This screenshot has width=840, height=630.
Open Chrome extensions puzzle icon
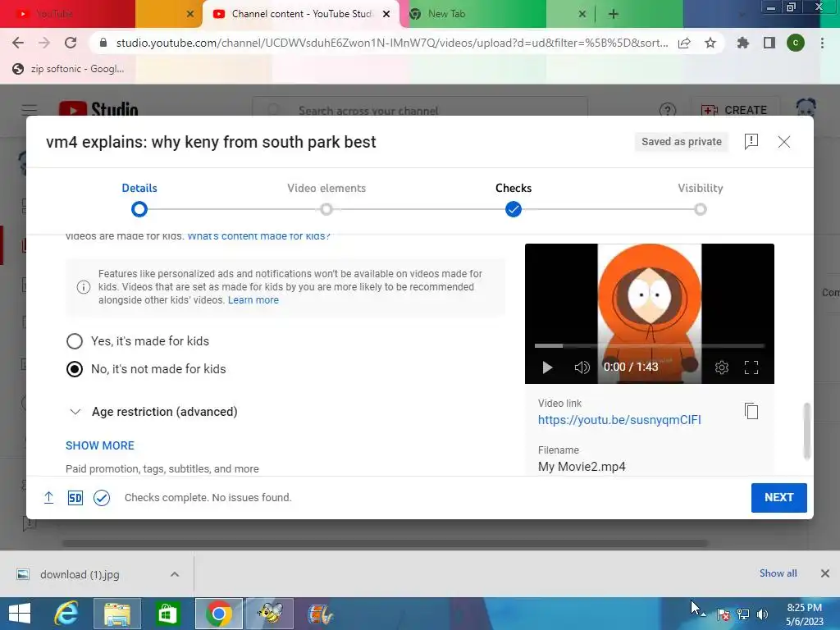pos(743,43)
